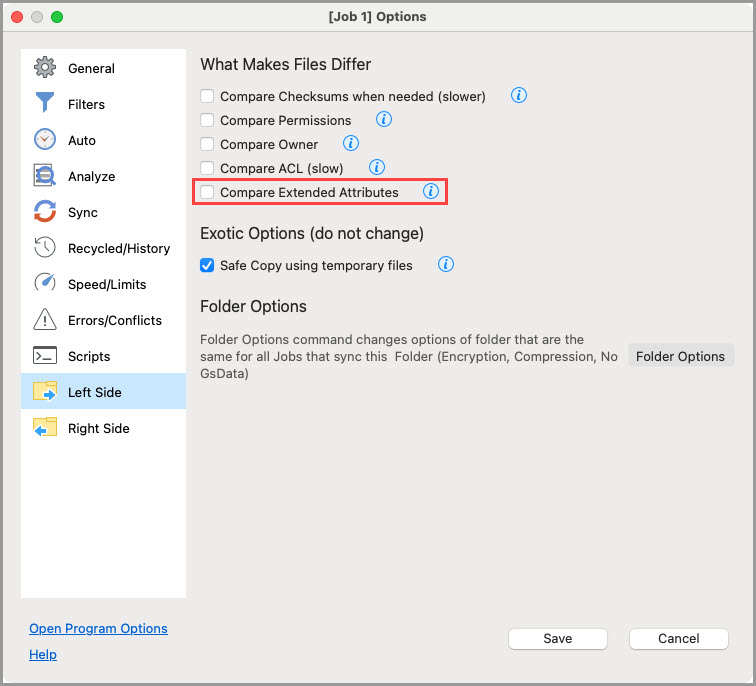The height and width of the screenshot is (686, 756).
Task: Click info icon beside Compare Checksums
Action: click(518, 96)
